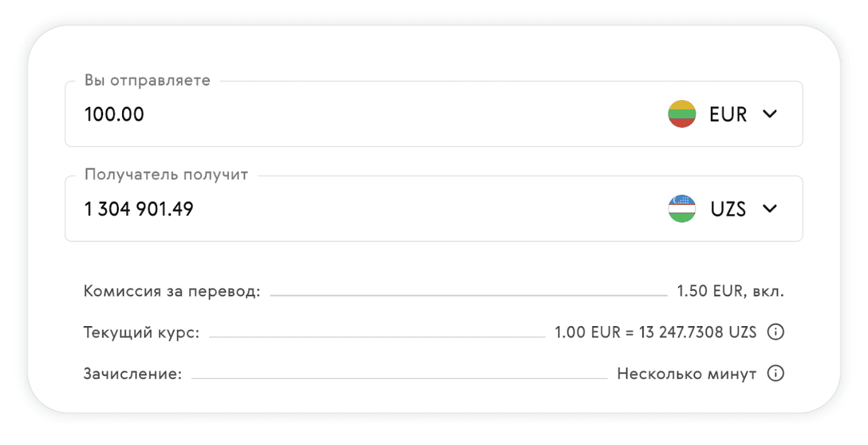Select the EUR currency code
The width and height of the screenshot is (868, 445).
coord(728,114)
